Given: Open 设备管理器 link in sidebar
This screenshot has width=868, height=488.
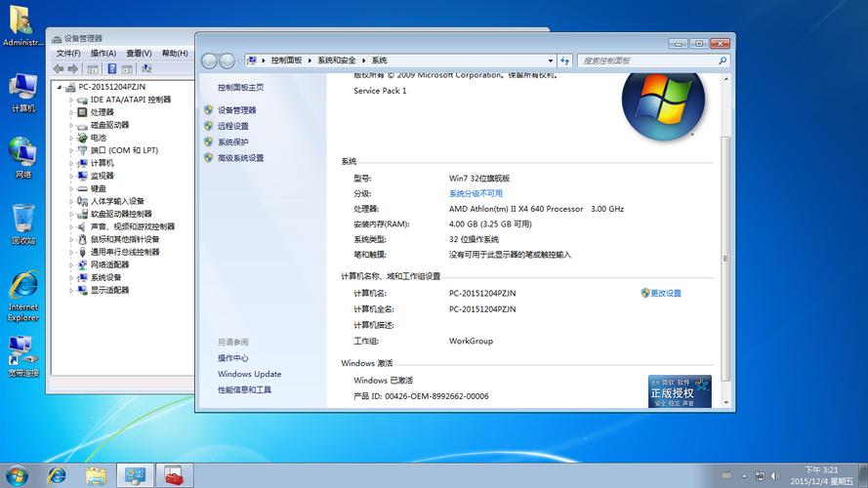Looking at the screenshot, I should (x=237, y=110).
